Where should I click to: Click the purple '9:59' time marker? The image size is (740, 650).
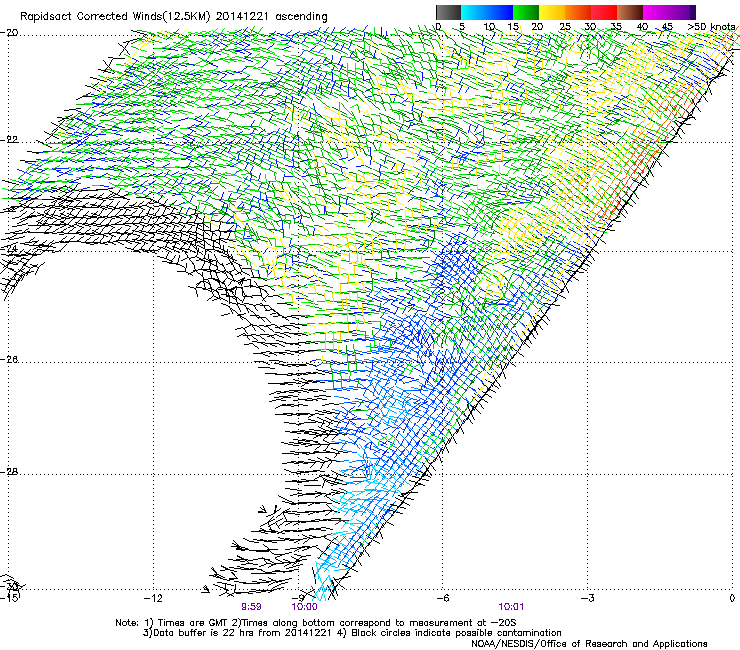coord(252,607)
